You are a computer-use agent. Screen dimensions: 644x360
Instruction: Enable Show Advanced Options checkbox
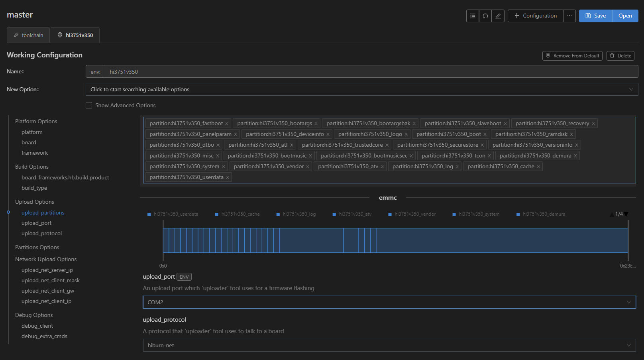[89, 105]
